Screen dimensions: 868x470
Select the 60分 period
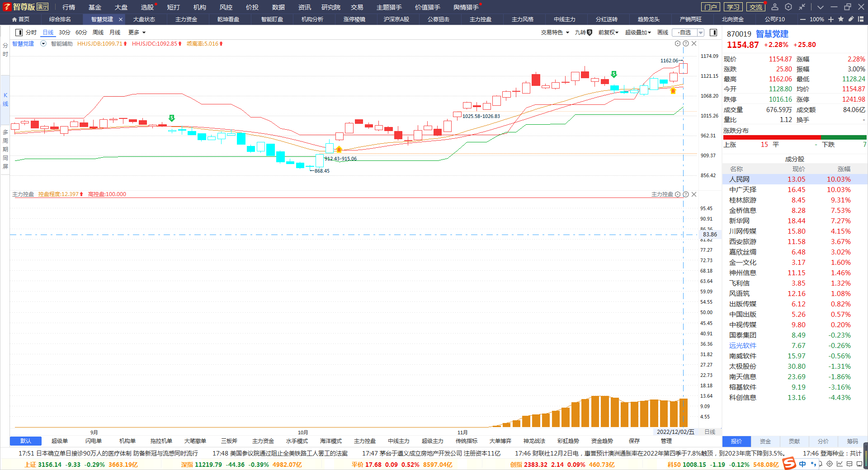click(x=81, y=33)
